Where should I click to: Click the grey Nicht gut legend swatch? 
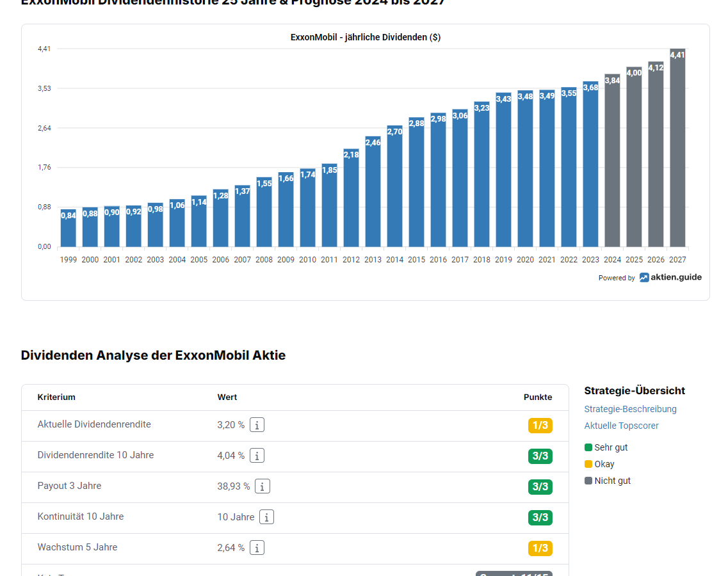pos(588,481)
